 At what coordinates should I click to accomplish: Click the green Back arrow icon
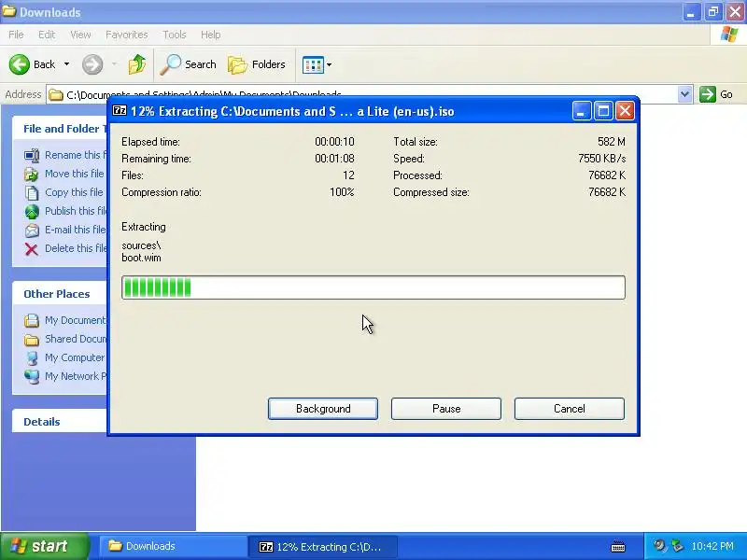click(19, 64)
